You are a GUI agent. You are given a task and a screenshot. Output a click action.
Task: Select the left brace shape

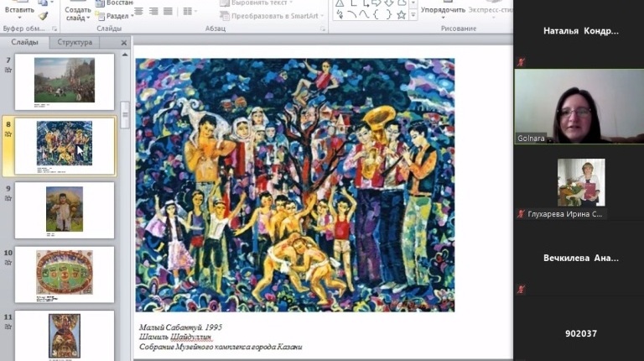(x=377, y=15)
